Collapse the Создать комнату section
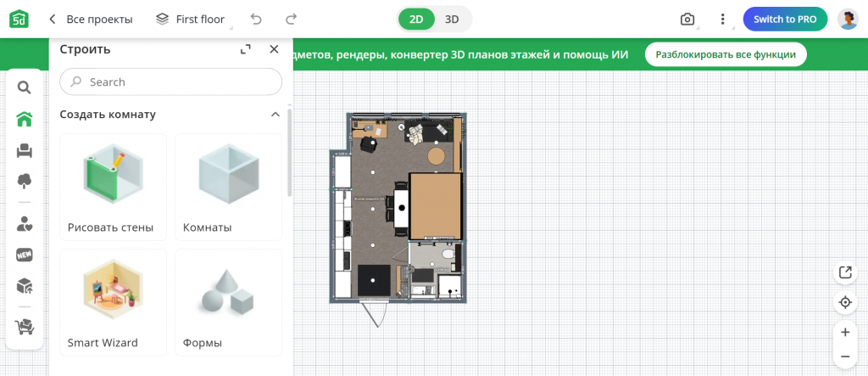This screenshot has height=376, width=868. 275,114
